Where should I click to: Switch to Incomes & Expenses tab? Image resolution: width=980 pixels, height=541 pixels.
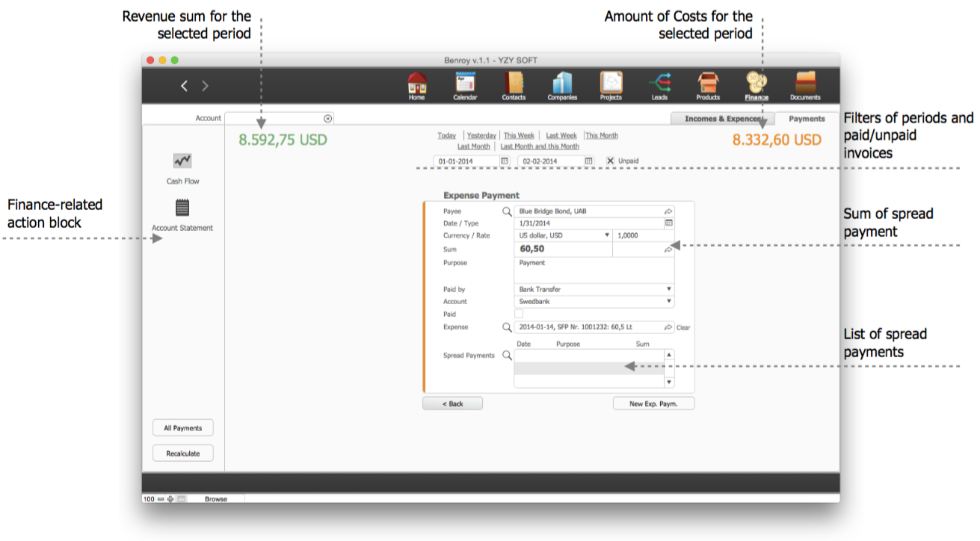721,119
